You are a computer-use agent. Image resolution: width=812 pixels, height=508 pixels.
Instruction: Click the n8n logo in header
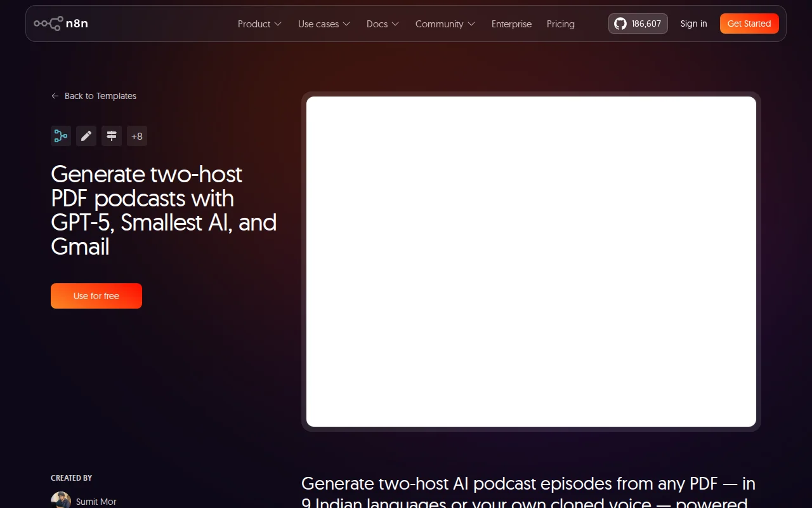[x=61, y=23]
